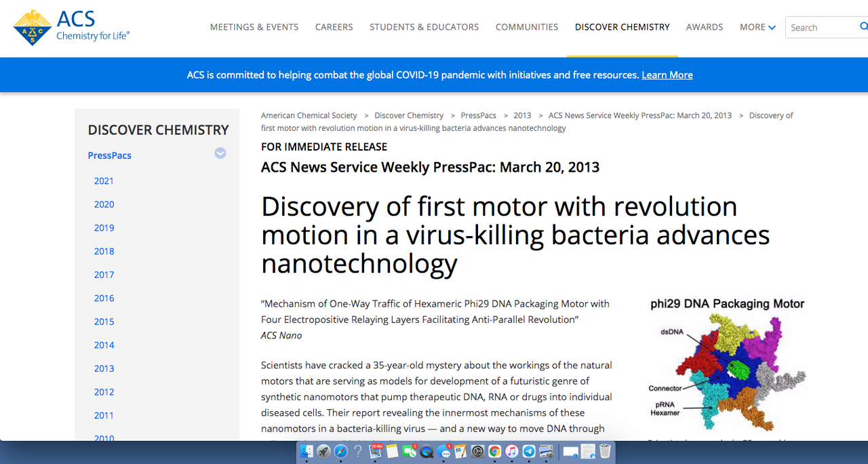Open iTunes from the Dock
The image size is (868, 464).
(512, 451)
